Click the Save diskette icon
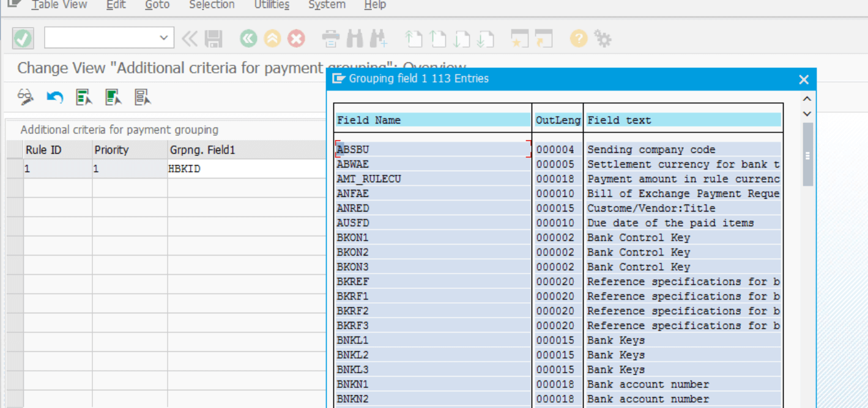The image size is (868, 408). pyautogui.click(x=213, y=39)
